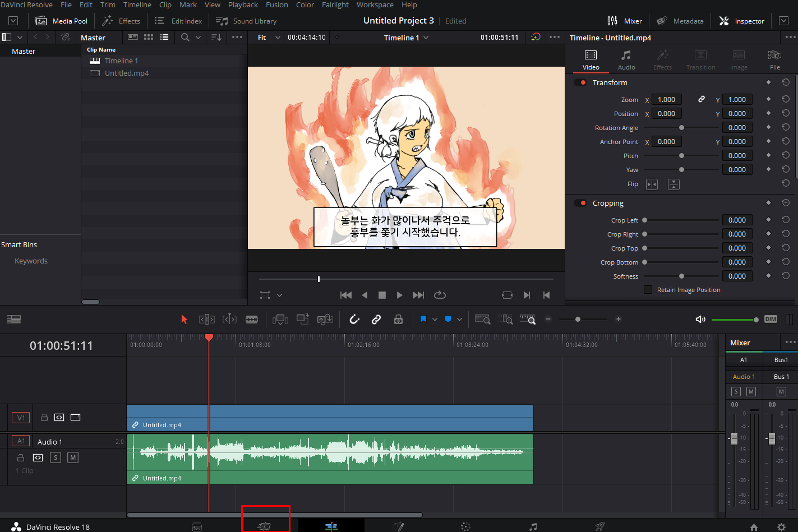This screenshot has height=532, width=798.
Task: Disable the Cropping section toggle
Action: (x=580, y=203)
